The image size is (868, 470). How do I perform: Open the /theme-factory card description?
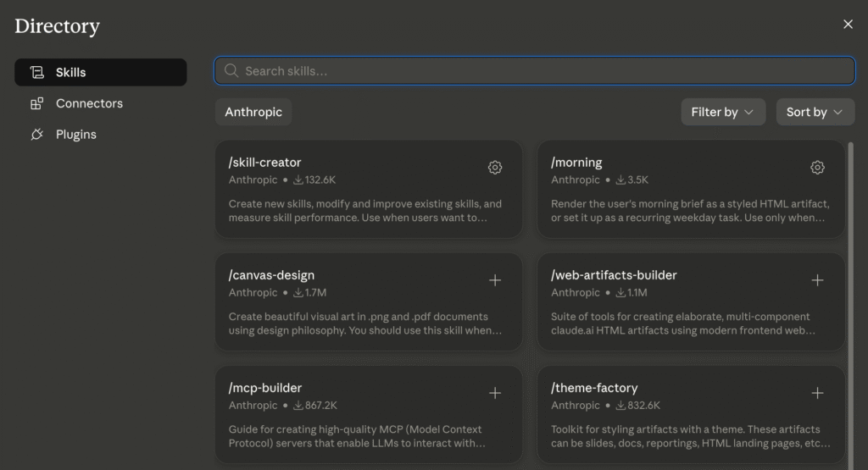tap(690, 436)
